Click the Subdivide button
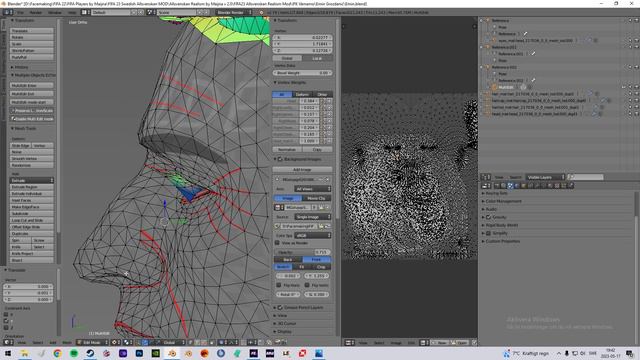 click(x=32, y=213)
